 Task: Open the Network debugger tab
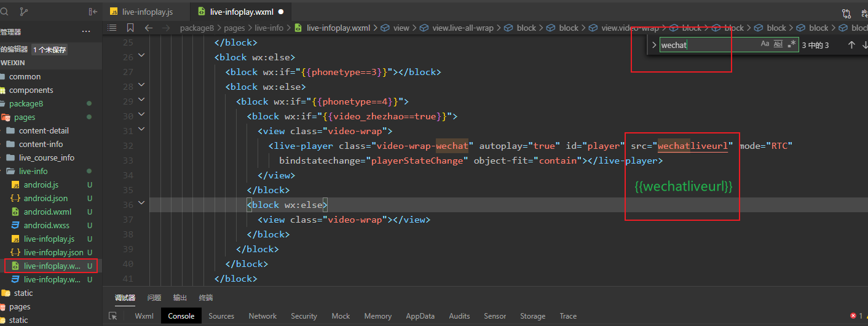click(x=262, y=316)
